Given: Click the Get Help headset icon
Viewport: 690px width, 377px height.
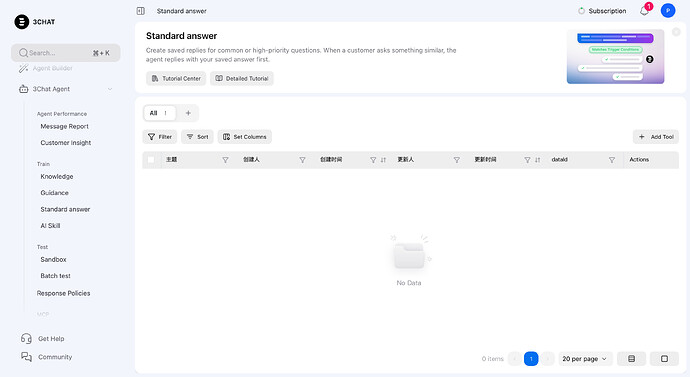Looking at the screenshot, I should coord(26,338).
